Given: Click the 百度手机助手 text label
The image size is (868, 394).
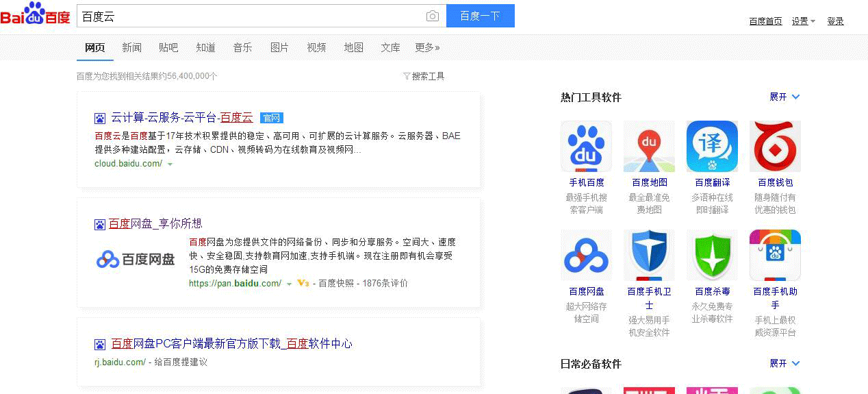Looking at the screenshot, I should [776, 298].
